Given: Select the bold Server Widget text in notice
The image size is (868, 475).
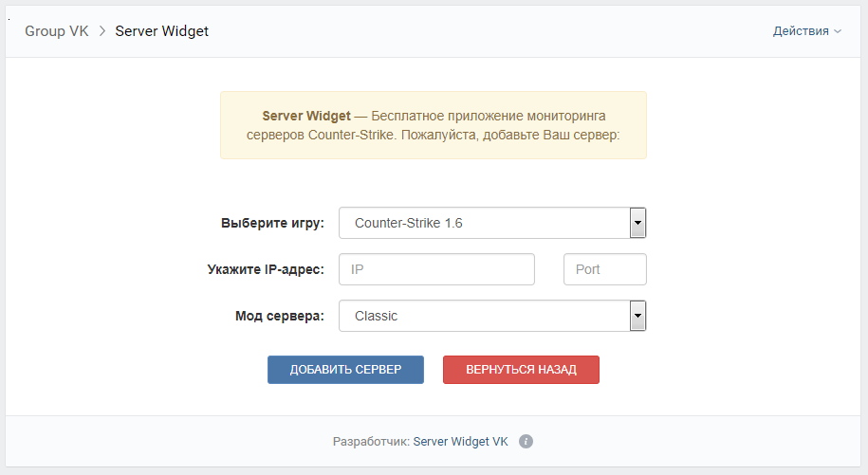Looking at the screenshot, I should [306, 116].
